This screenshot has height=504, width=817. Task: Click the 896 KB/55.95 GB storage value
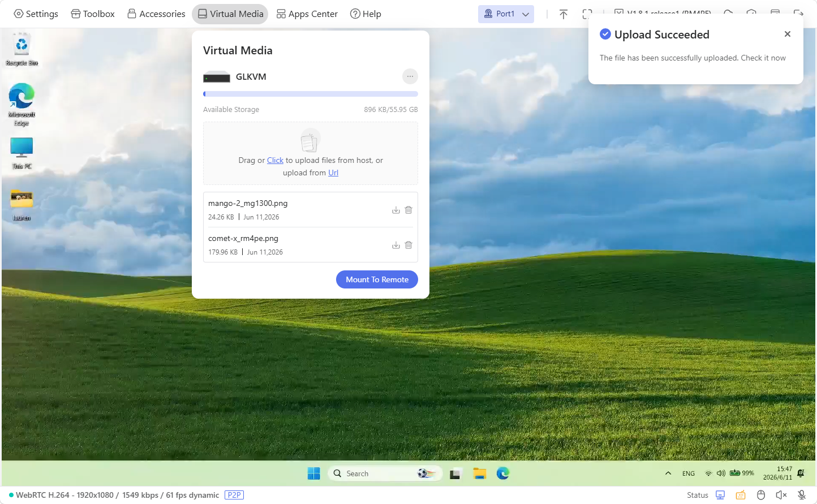tap(391, 110)
